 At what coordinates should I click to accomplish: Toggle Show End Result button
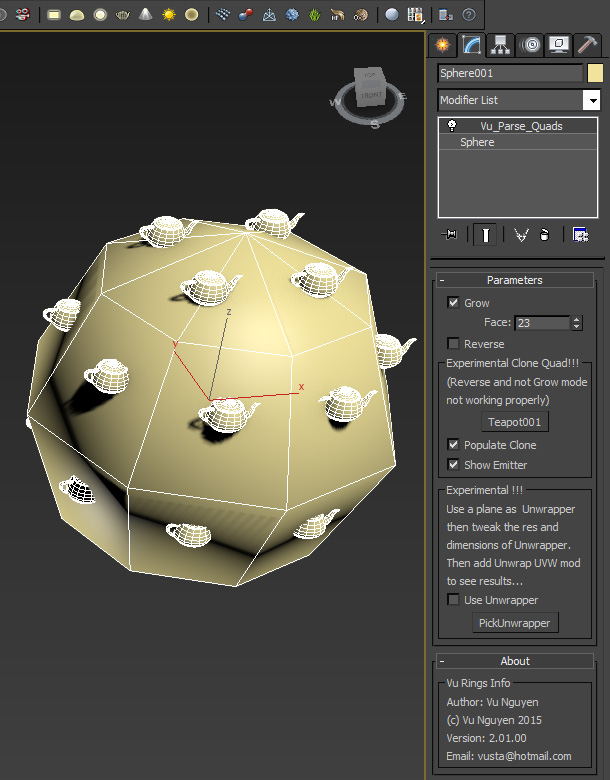coord(485,234)
